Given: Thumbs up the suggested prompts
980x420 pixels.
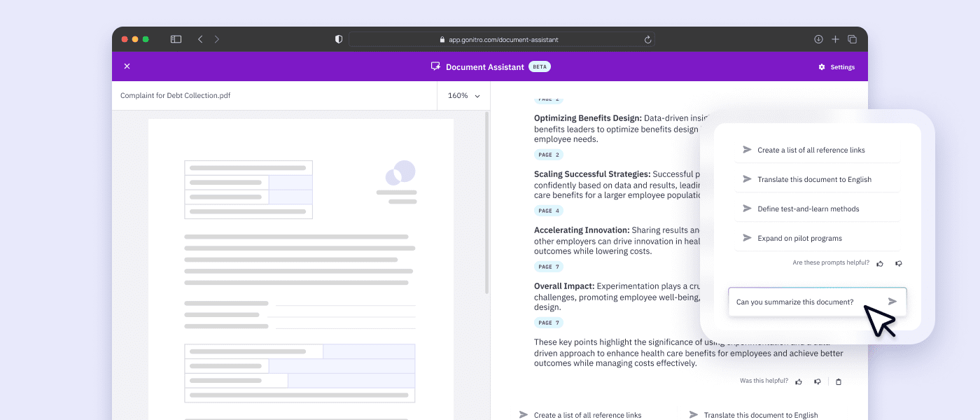Looking at the screenshot, I should (880, 263).
